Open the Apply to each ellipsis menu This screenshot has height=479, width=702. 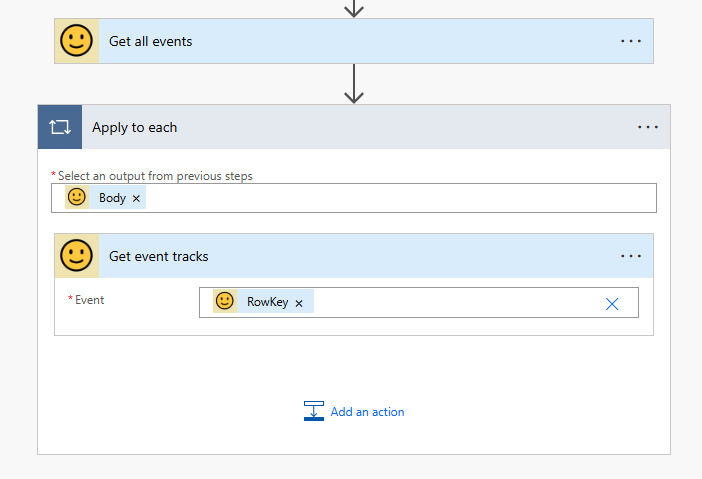pyautogui.click(x=648, y=127)
